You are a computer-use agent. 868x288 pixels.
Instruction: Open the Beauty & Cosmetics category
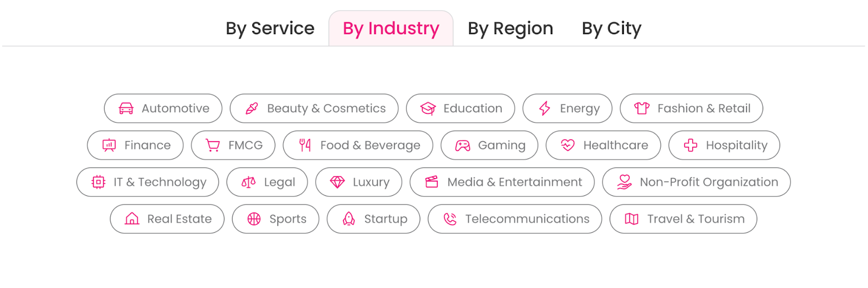[x=314, y=108]
